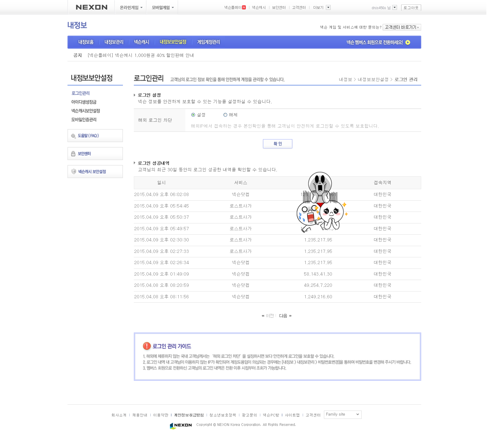Select 모바일인증관리 in the left sidebar
The width and height of the screenshot is (489, 448).
click(84, 120)
